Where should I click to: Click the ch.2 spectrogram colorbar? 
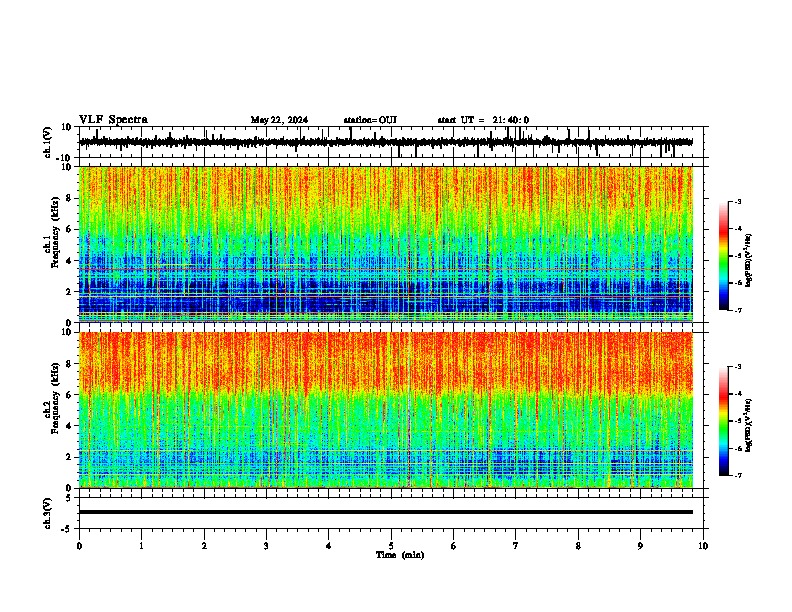pos(724,421)
